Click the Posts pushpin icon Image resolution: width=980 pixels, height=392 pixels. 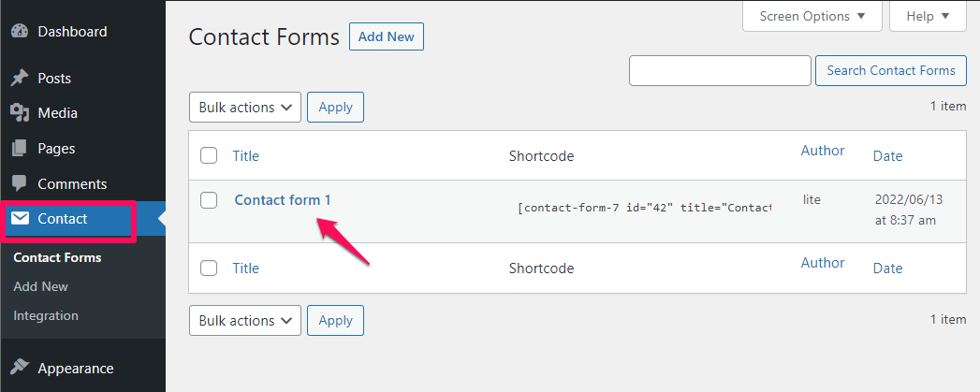tap(20, 79)
